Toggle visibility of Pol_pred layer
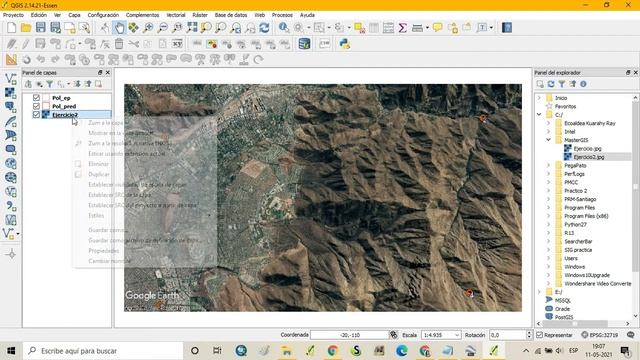The width and height of the screenshot is (640, 360). (x=36, y=106)
